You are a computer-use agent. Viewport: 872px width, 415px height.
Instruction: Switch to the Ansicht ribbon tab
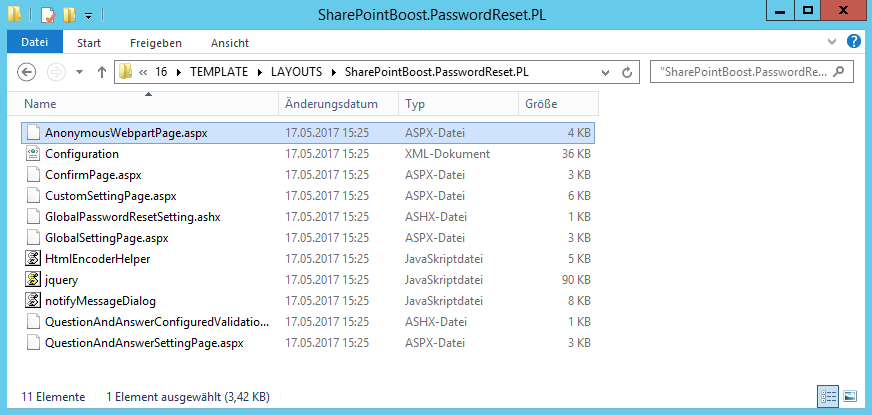point(230,43)
